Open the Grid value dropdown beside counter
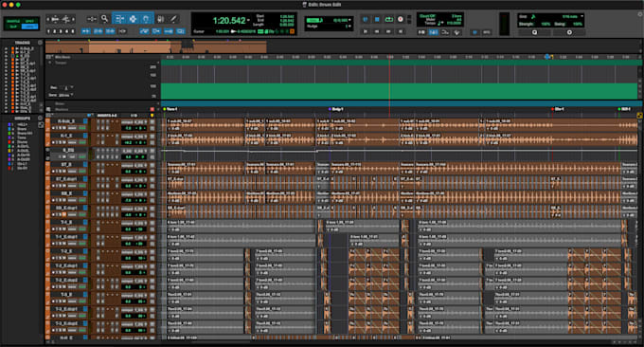Screen dimensions: 644x347 (349, 19)
